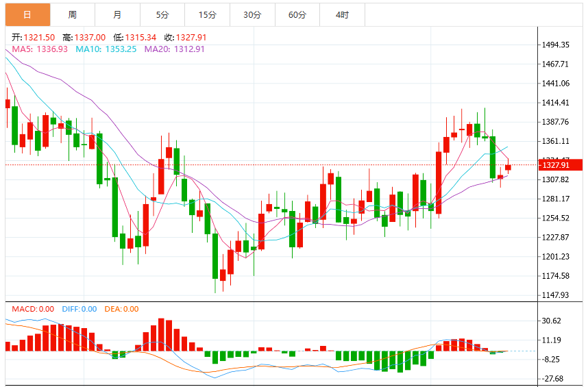
Task: Click the latest red candlestick on chart
Action: pyautogui.click(x=508, y=167)
